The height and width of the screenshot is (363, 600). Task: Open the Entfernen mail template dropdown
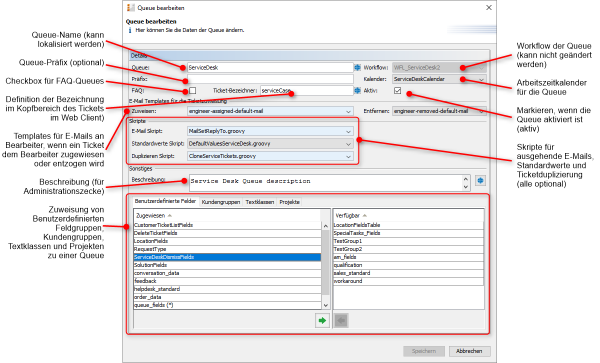click(x=439, y=111)
